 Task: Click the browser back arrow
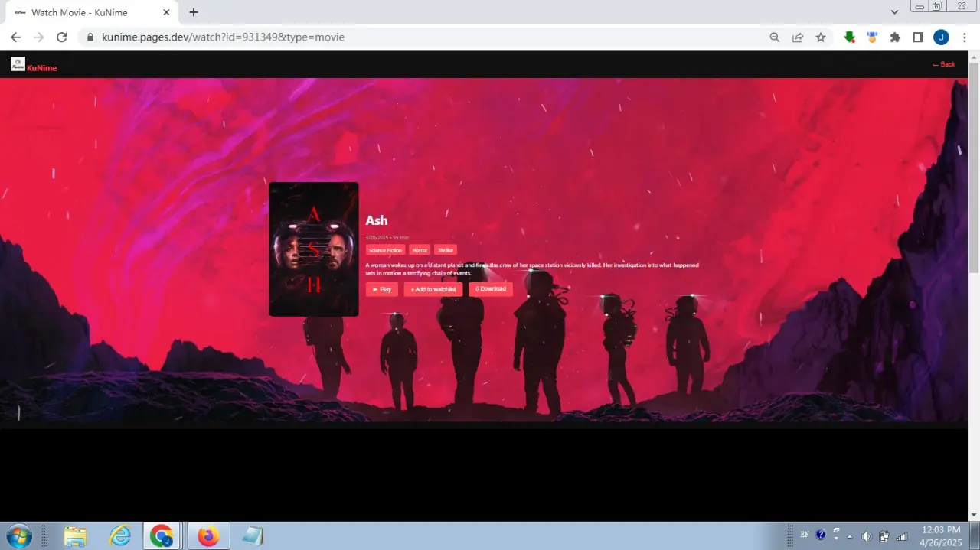(15, 37)
